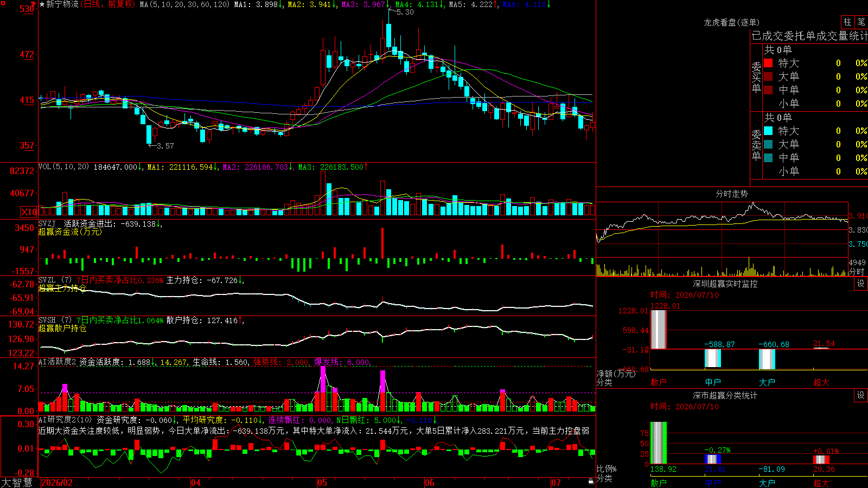Image resolution: width=868 pixels, height=488 pixels.
Task: Switch order view to 笔 (tick) mode
Action: point(861,22)
